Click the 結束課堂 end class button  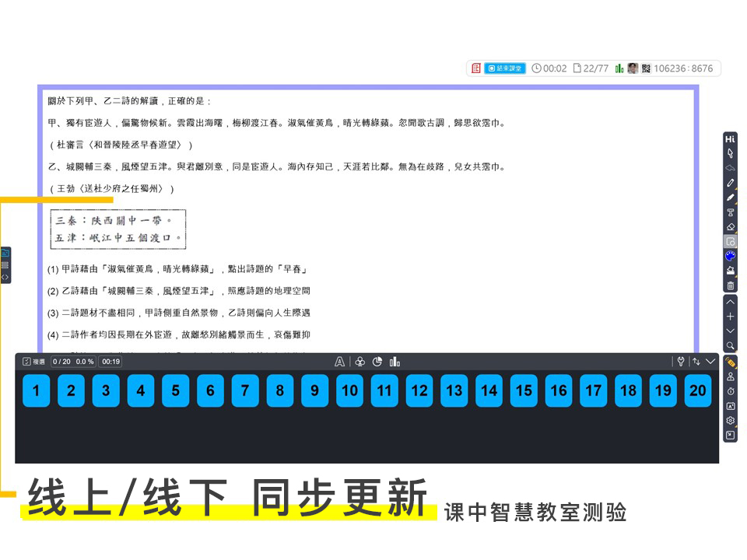(x=505, y=68)
